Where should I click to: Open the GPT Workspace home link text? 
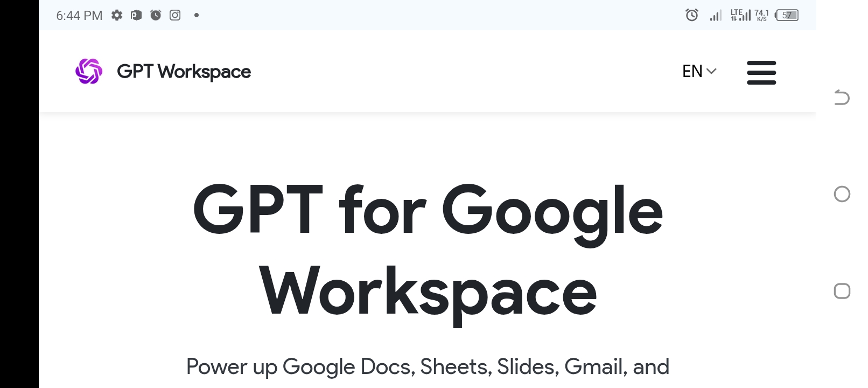click(184, 72)
